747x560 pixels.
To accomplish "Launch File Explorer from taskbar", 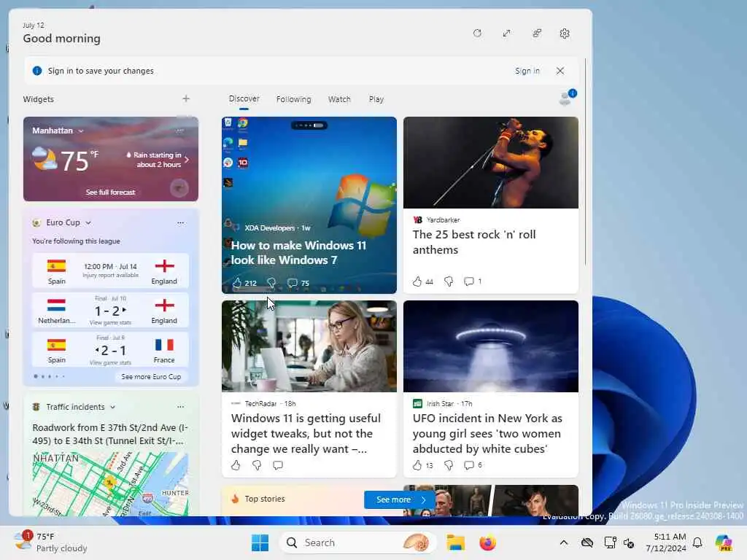I will pyautogui.click(x=455, y=542).
